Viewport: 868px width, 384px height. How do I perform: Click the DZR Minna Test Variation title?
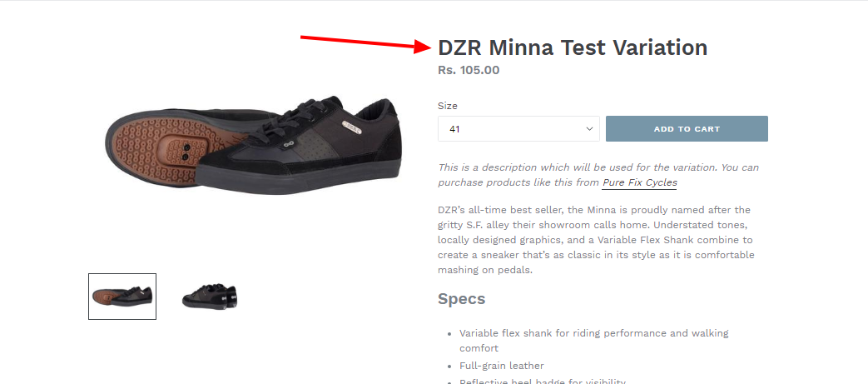(x=573, y=47)
